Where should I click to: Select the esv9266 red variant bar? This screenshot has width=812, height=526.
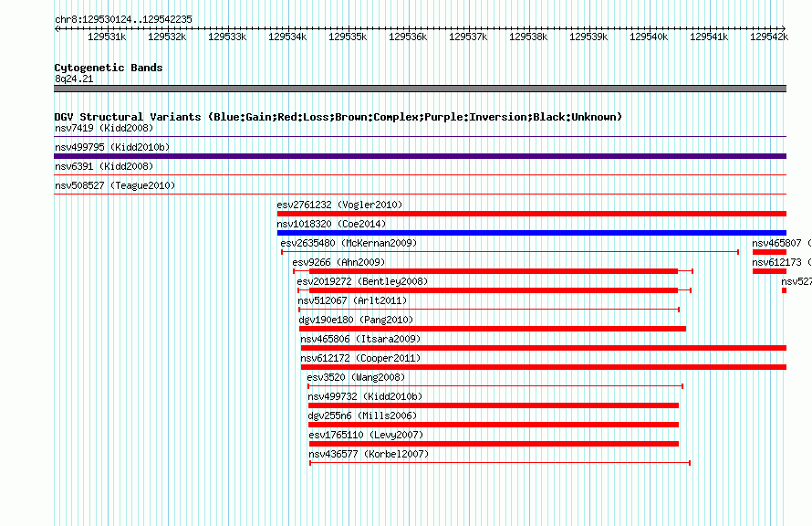click(494, 271)
